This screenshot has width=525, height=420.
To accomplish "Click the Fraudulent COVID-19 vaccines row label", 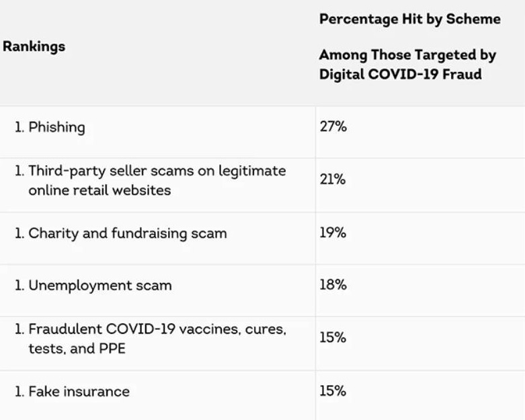I will click(x=157, y=339).
